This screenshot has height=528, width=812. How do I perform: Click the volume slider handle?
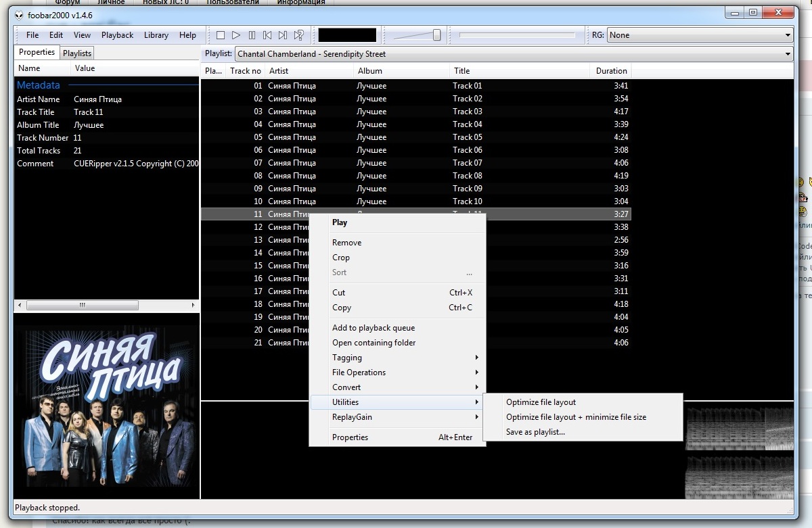[x=436, y=35]
